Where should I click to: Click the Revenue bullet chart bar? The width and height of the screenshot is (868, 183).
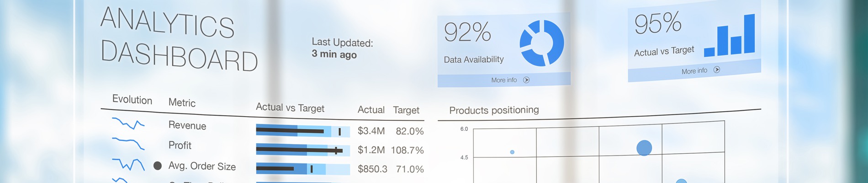303,131
